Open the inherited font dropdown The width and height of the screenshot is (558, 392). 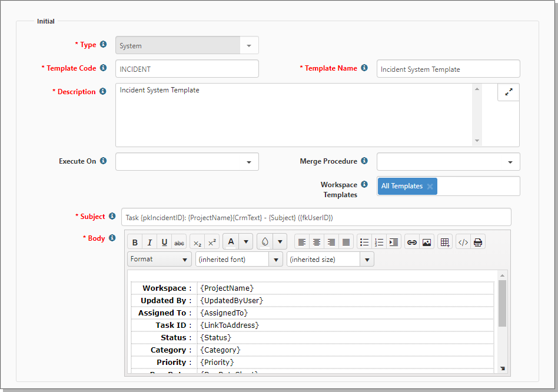240,259
